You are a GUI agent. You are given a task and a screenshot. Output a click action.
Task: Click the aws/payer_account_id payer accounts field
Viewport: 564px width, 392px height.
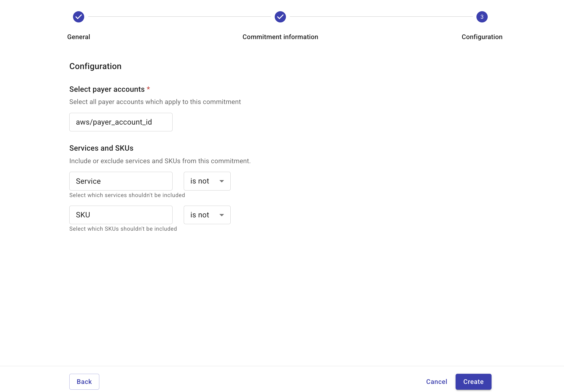121,122
